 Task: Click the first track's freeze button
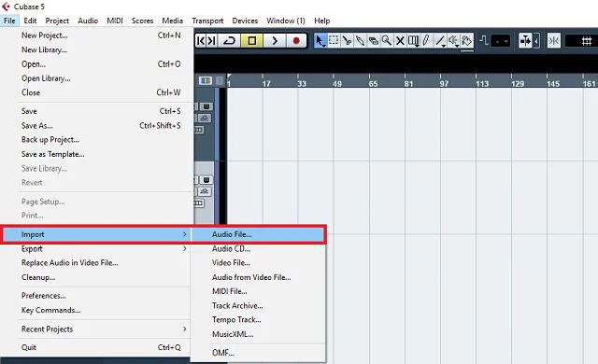point(206,106)
